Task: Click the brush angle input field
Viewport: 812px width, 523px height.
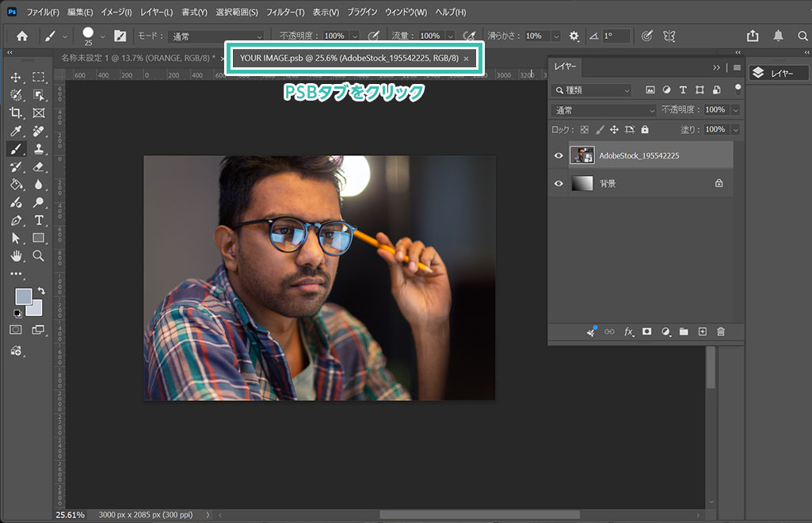Action: tap(616, 36)
